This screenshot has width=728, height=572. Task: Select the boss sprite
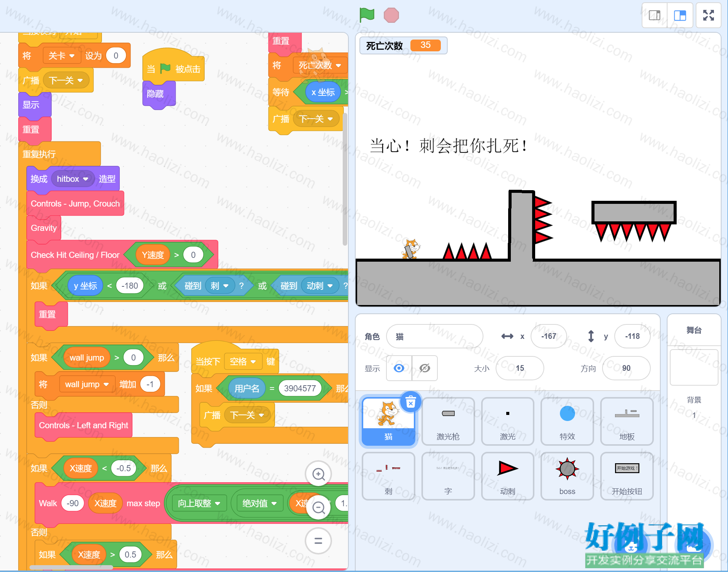click(x=567, y=476)
